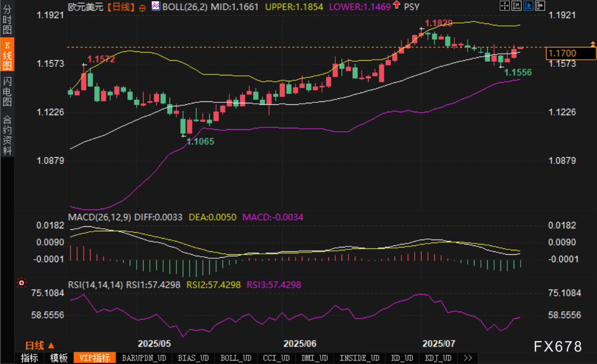The width and height of the screenshot is (597, 364).
Task: Switch to K线图 candlestick view
Action: tap(7, 55)
